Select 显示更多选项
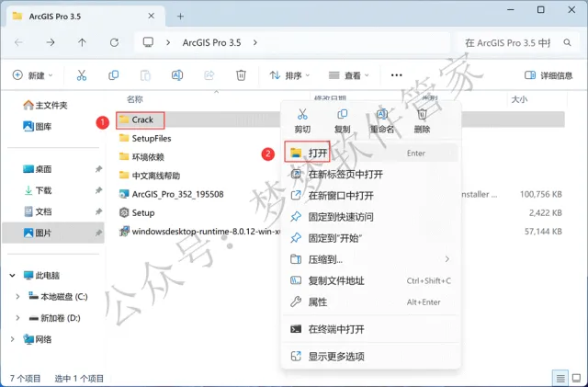 371,357
